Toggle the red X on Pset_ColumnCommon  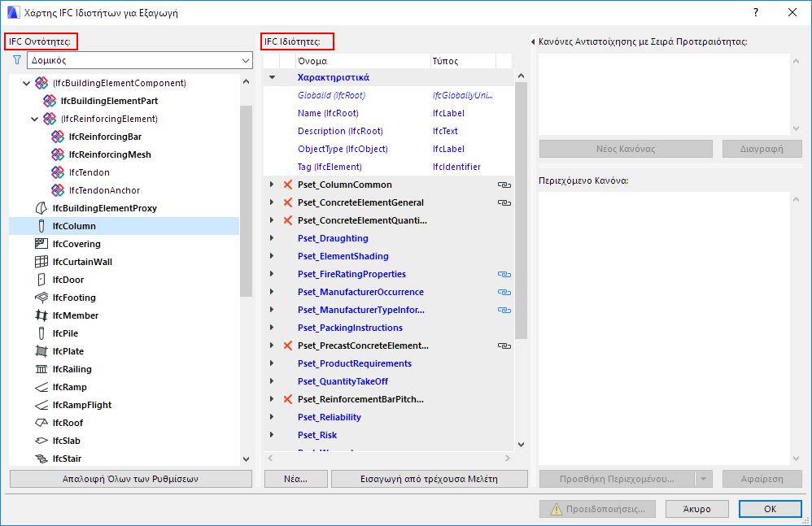tap(288, 185)
